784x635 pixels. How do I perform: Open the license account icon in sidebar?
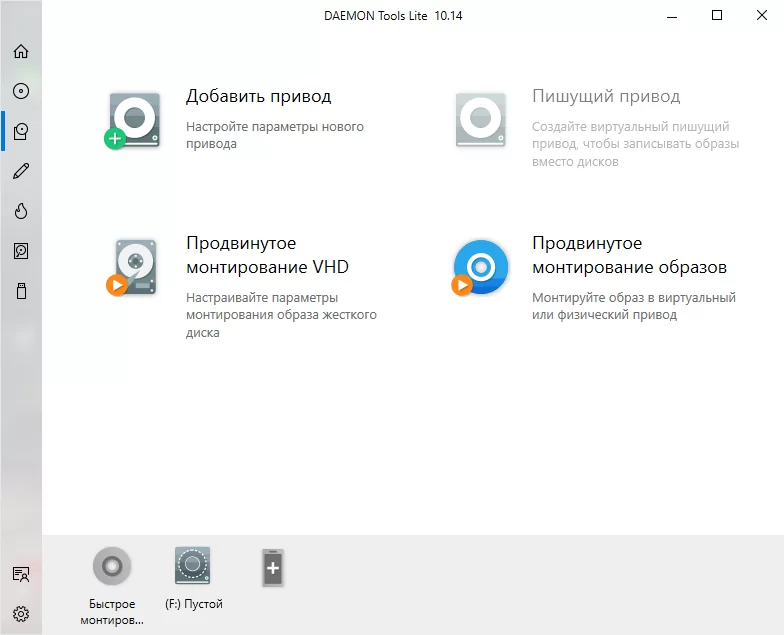21,574
